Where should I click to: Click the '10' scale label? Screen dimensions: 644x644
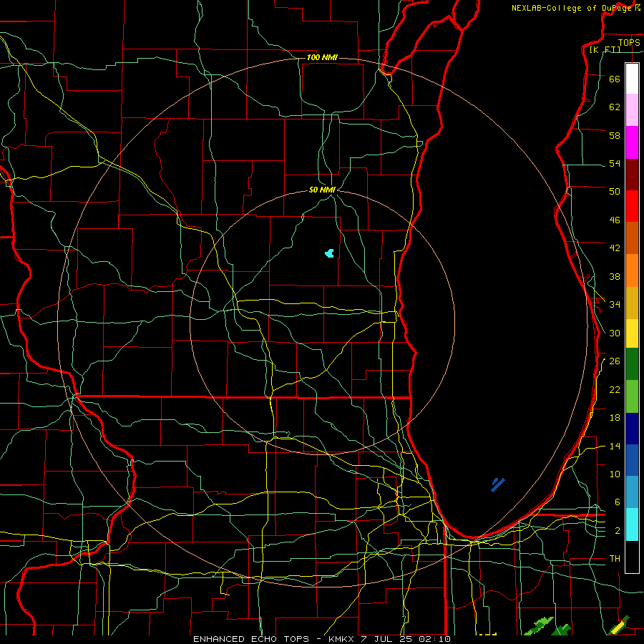pyautogui.click(x=615, y=474)
